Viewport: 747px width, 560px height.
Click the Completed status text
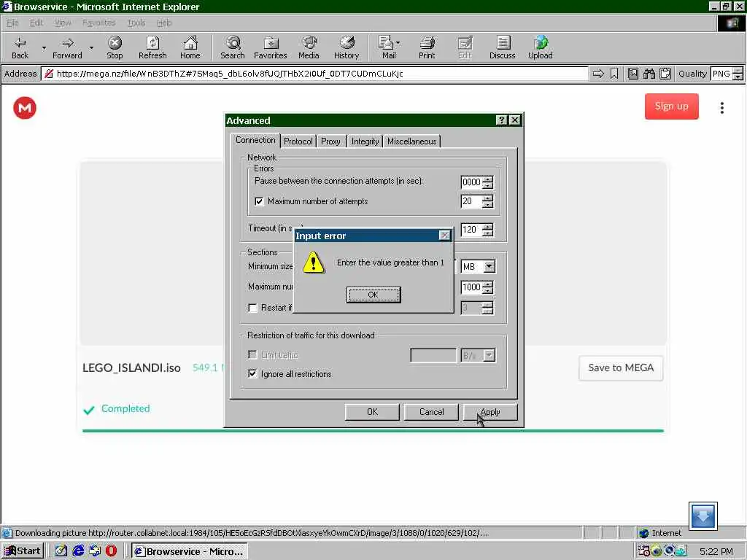125,408
